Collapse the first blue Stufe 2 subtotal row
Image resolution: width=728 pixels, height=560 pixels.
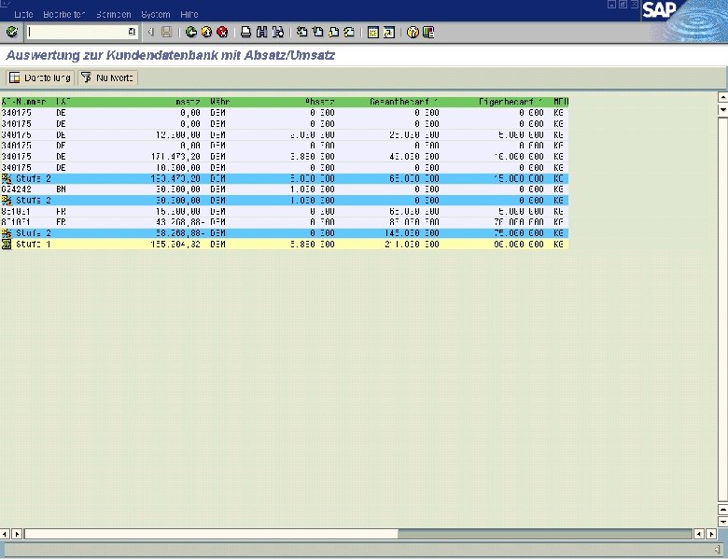pos(6,178)
